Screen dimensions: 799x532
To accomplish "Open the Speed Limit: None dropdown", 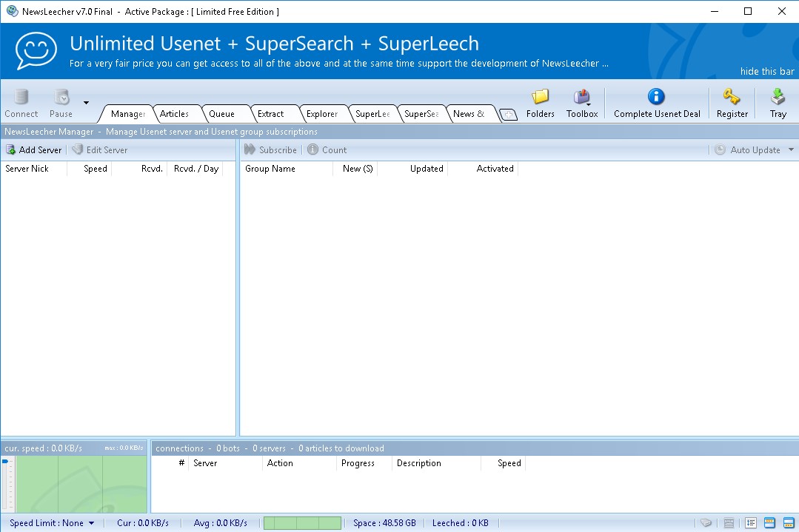I will [x=52, y=523].
